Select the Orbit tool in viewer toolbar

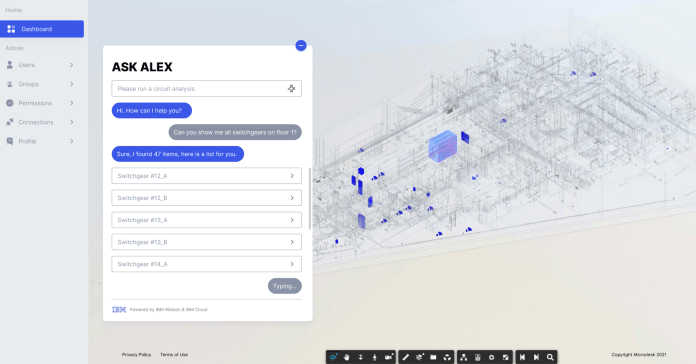tap(333, 357)
